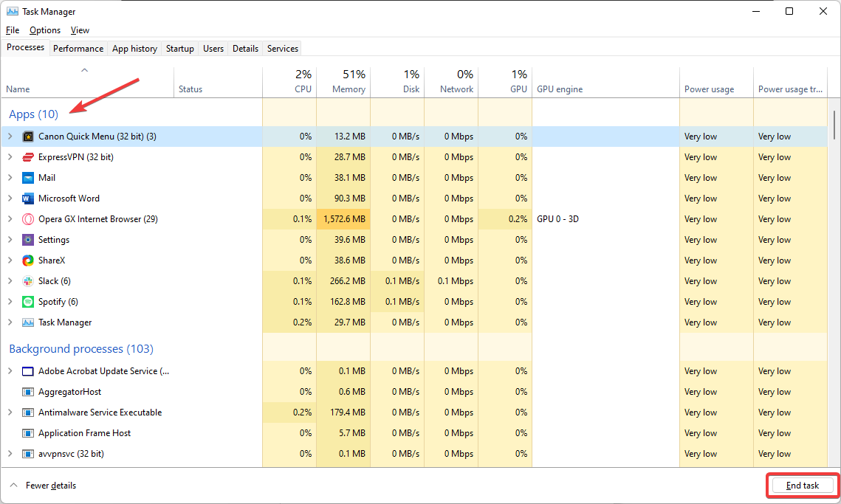
Task: Switch to the Performance tab
Action: (78, 49)
